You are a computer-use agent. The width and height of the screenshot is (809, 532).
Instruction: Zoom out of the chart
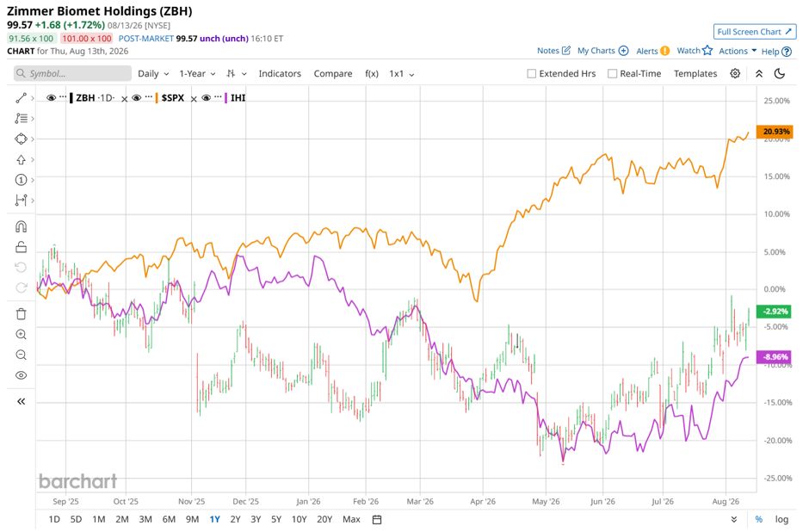pos(21,355)
